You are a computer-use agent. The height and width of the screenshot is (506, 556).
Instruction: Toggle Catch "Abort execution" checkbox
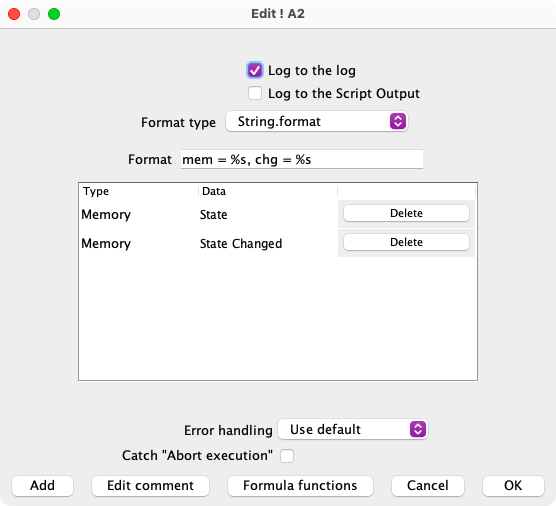[x=287, y=456]
